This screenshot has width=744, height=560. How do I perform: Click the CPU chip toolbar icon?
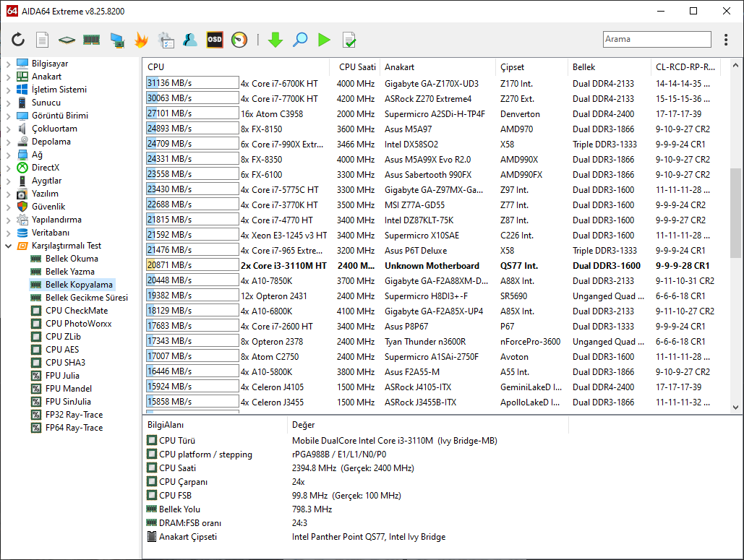coord(67,40)
